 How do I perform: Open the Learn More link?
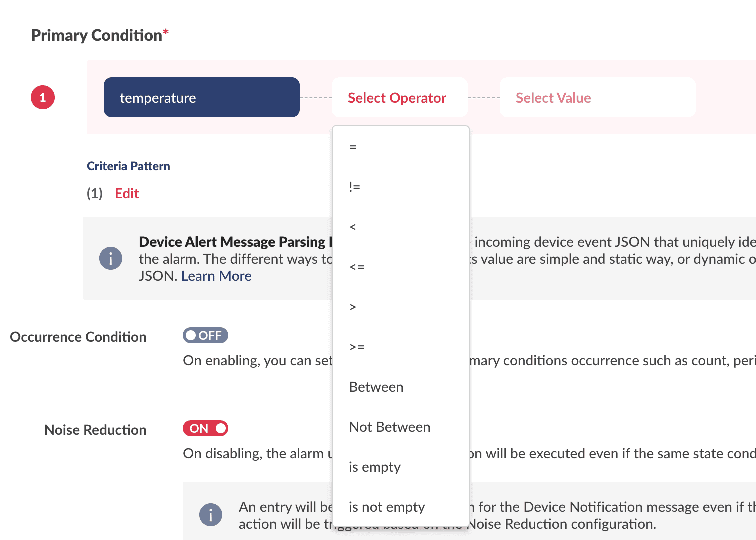click(216, 276)
